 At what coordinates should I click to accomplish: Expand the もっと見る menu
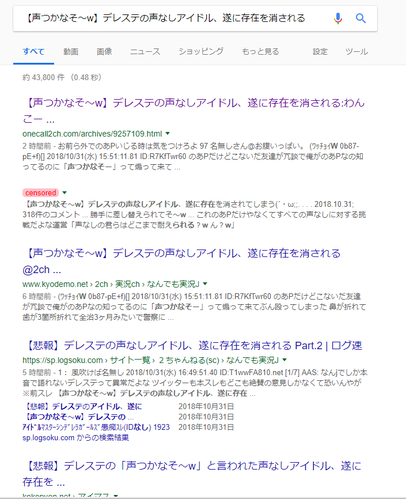point(260,52)
